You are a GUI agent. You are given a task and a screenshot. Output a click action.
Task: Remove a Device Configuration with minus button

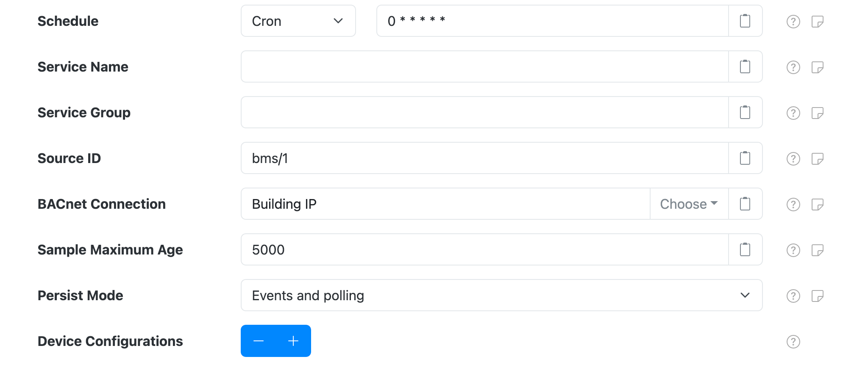point(259,341)
